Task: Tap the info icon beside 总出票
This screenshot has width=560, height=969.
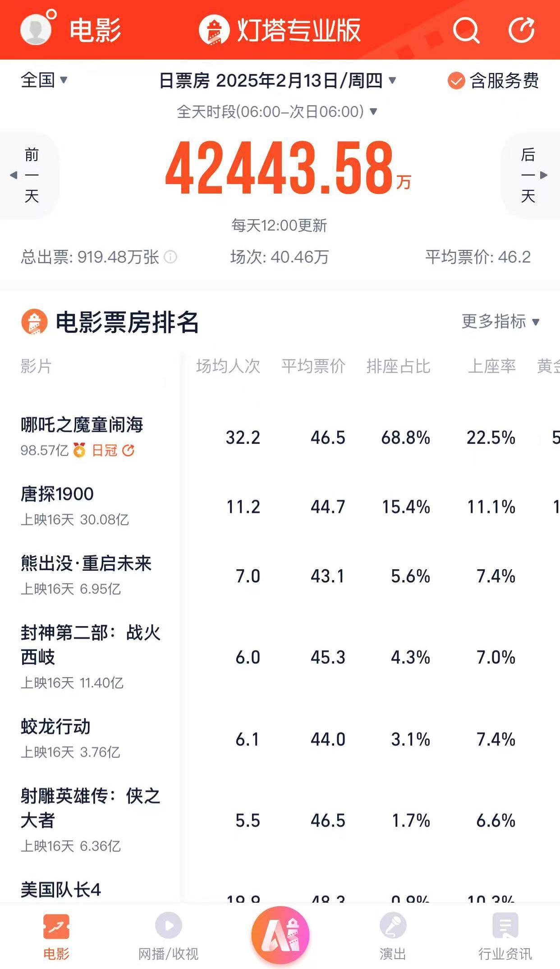Action: click(x=170, y=257)
